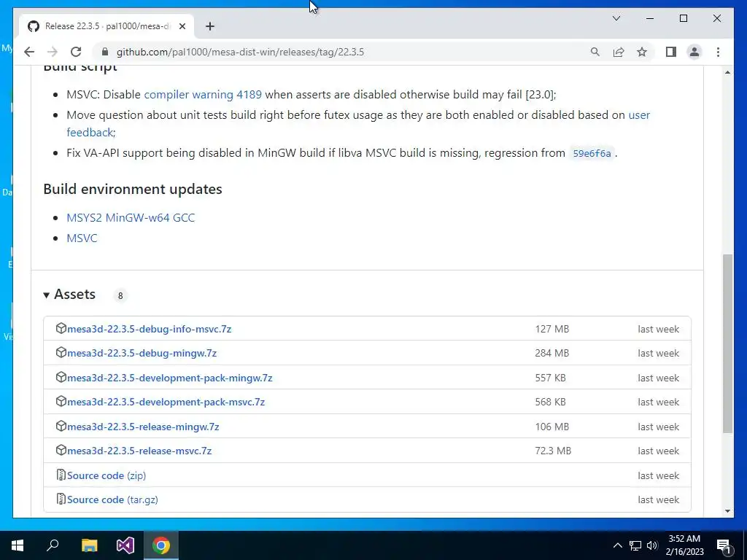This screenshot has width=747, height=560.
Task: Download mesa3d-22.3.5-development-pack-msvc.7z
Action: click(x=166, y=402)
